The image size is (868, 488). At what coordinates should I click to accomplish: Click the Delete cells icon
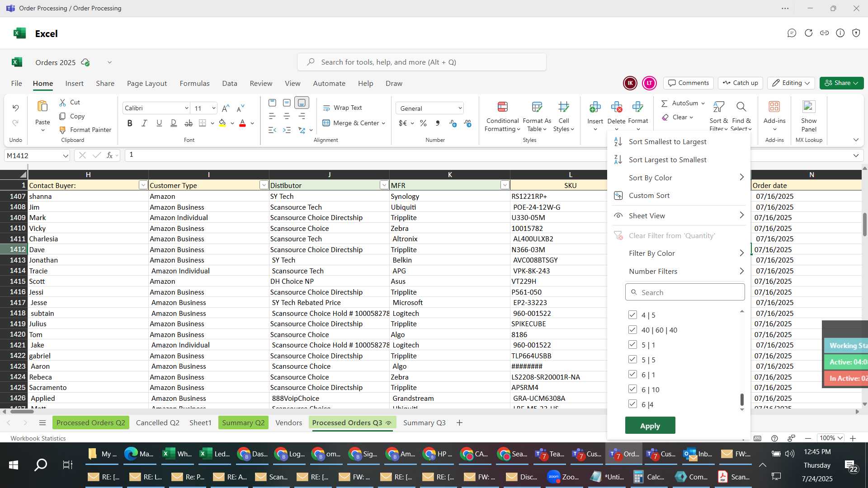[616, 107]
